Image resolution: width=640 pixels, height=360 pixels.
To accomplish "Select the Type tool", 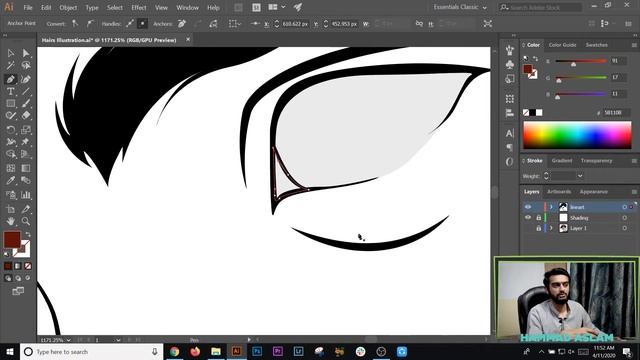I will pyautogui.click(x=11, y=91).
